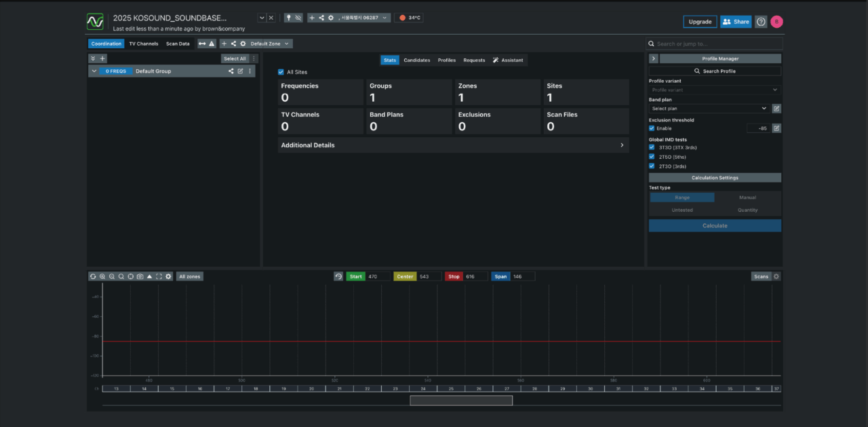Open the Default Zone dropdown
This screenshot has height=427, width=868.
(270, 43)
